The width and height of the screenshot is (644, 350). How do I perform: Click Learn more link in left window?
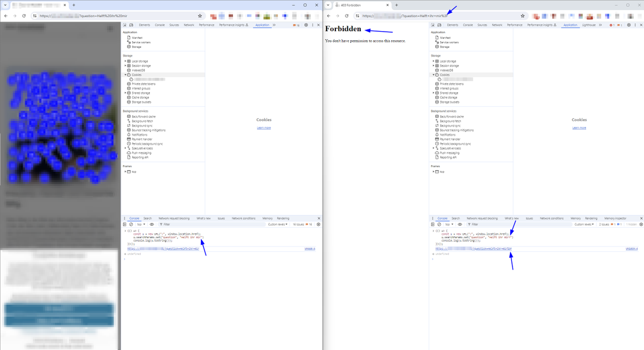[264, 128]
